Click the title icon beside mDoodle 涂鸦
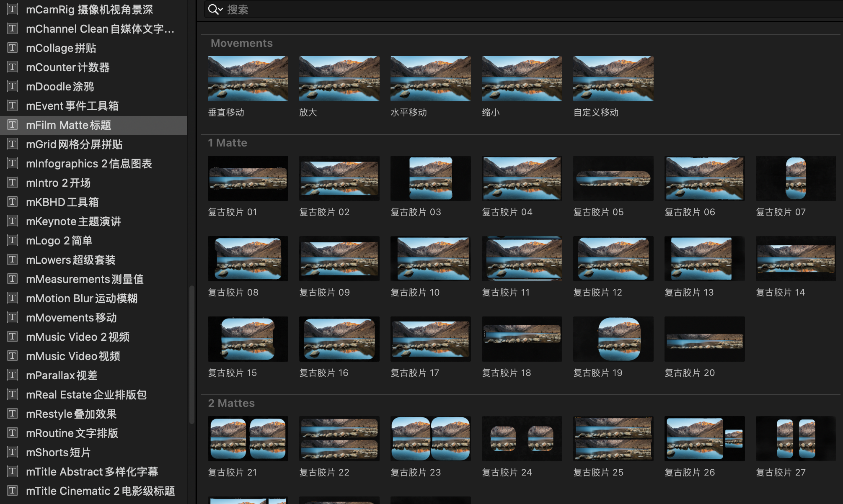This screenshot has width=843, height=504. point(13,86)
